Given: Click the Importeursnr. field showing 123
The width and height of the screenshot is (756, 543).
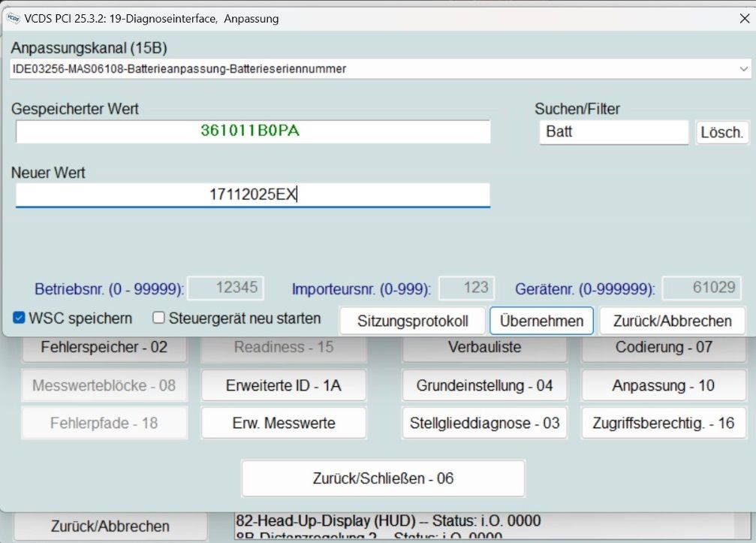Looking at the screenshot, I should click(467, 288).
